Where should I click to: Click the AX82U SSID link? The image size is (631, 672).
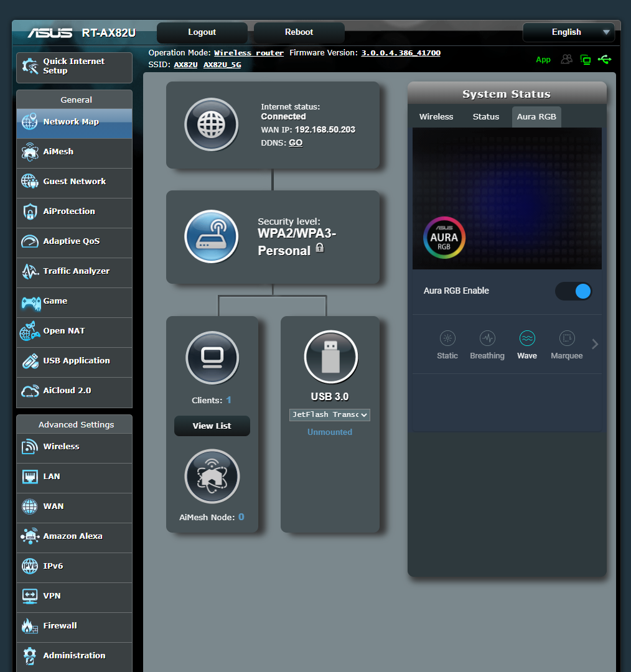tap(185, 65)
